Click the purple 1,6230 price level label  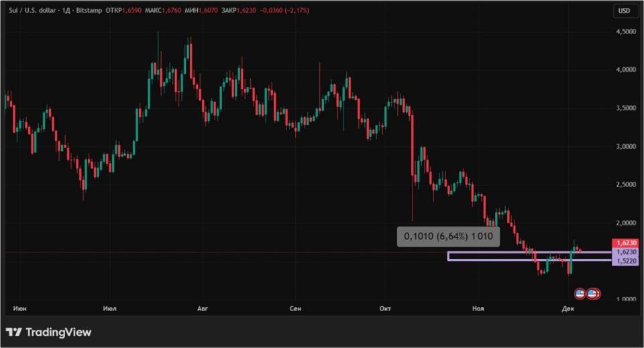626,251
